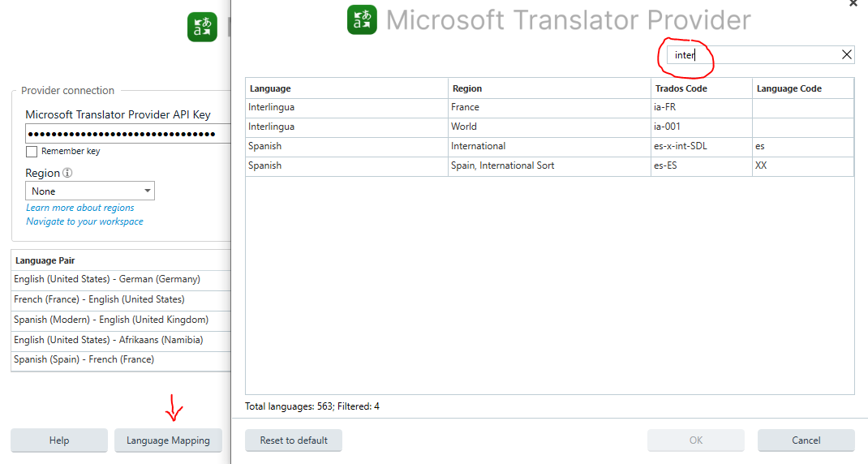Click the es-x-int-SDL Trados code cell
Screen dimensions: 868x464
[x=702, y=146]
